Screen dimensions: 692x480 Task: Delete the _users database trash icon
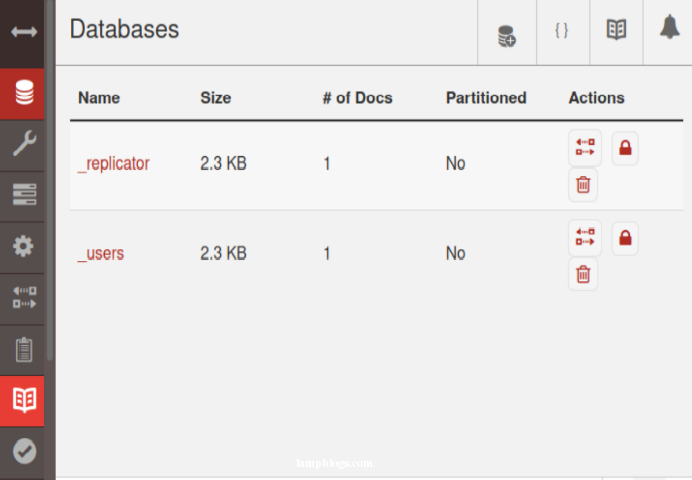coord(584,274)
